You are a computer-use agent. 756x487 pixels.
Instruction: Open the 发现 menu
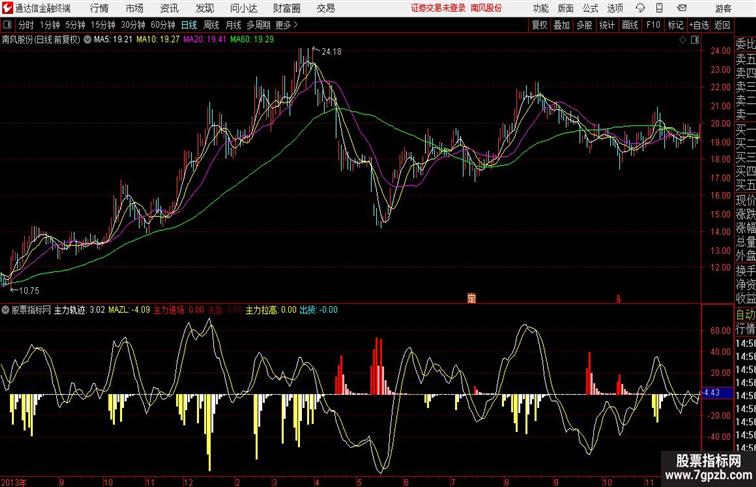coord(204,8)
